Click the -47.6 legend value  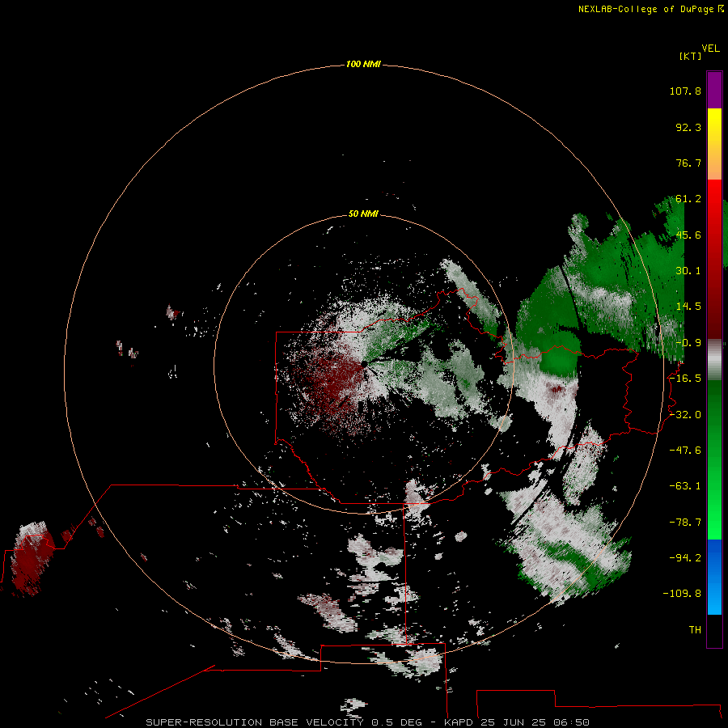click(x=685, y=451)
